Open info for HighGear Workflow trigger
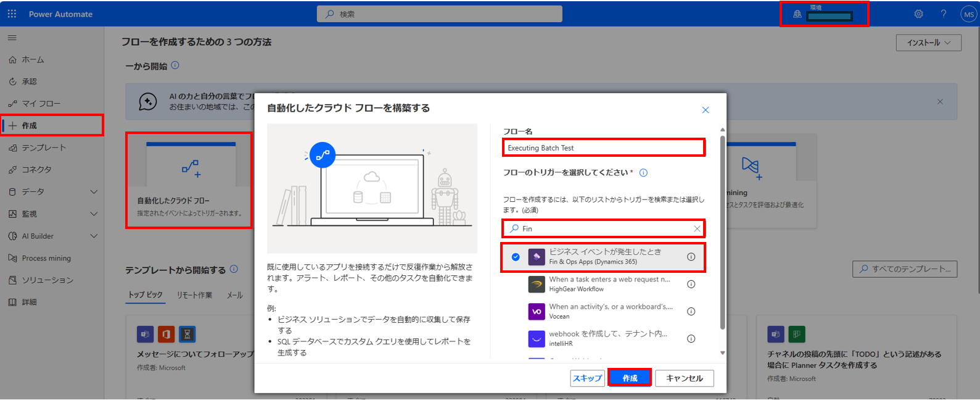 [x=691, y=284]
